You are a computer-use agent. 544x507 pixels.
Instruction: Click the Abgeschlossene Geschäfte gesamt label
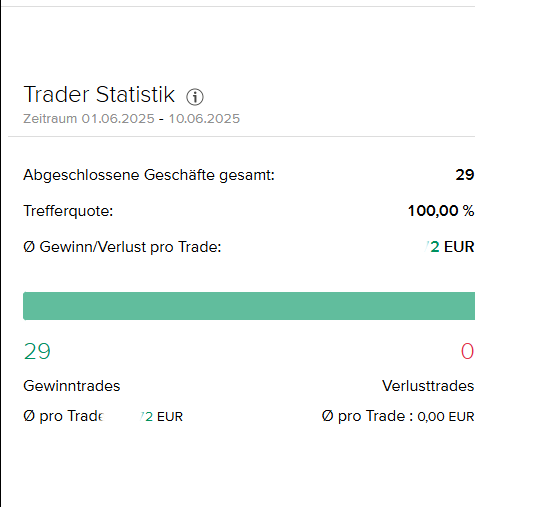coord(149,175)
